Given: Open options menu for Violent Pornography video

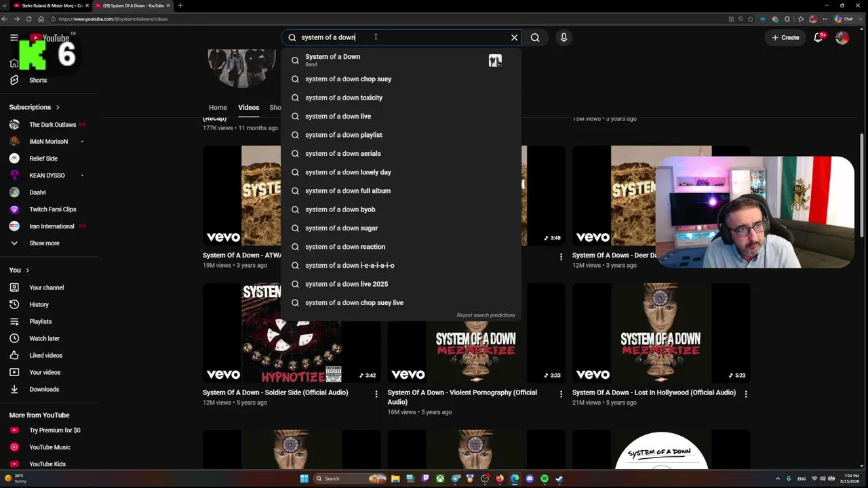Looking at the screenshot, I should click(561, 394).
